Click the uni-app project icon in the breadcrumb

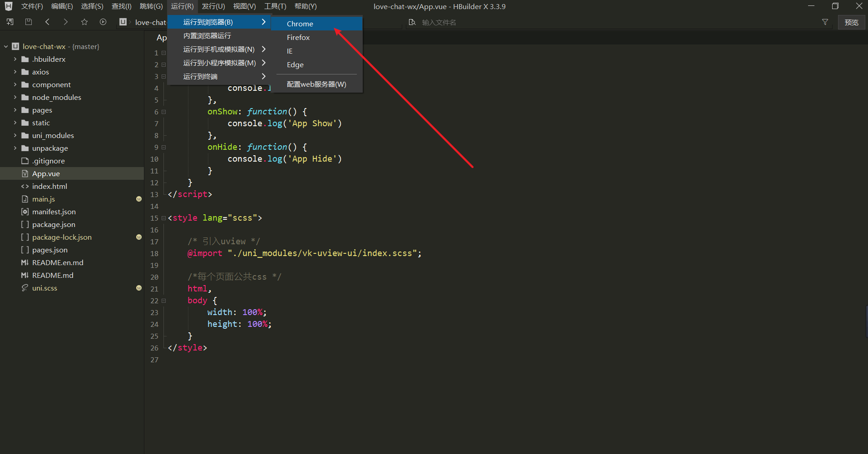pyautogui.click(x=123, y=22)
